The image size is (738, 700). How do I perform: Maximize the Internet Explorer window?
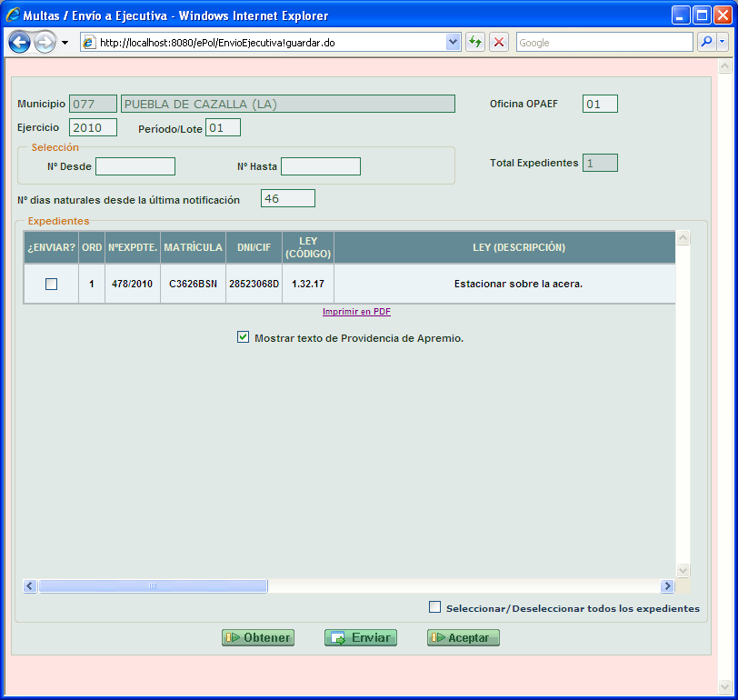(701, 15)
